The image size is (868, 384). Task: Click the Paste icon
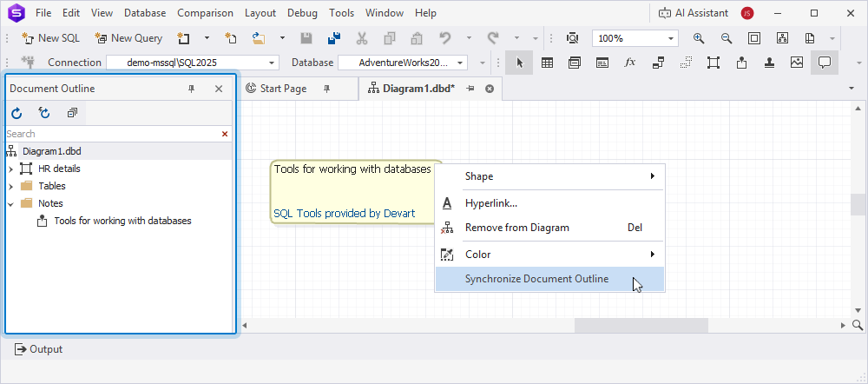(x=417, y=38)
